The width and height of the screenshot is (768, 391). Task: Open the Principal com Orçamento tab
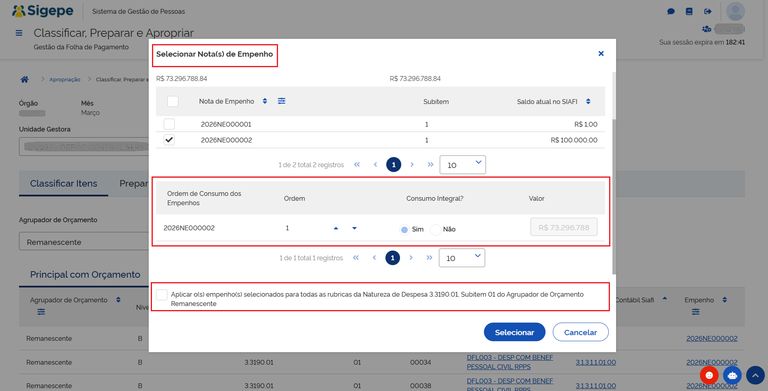coord(85,274)
